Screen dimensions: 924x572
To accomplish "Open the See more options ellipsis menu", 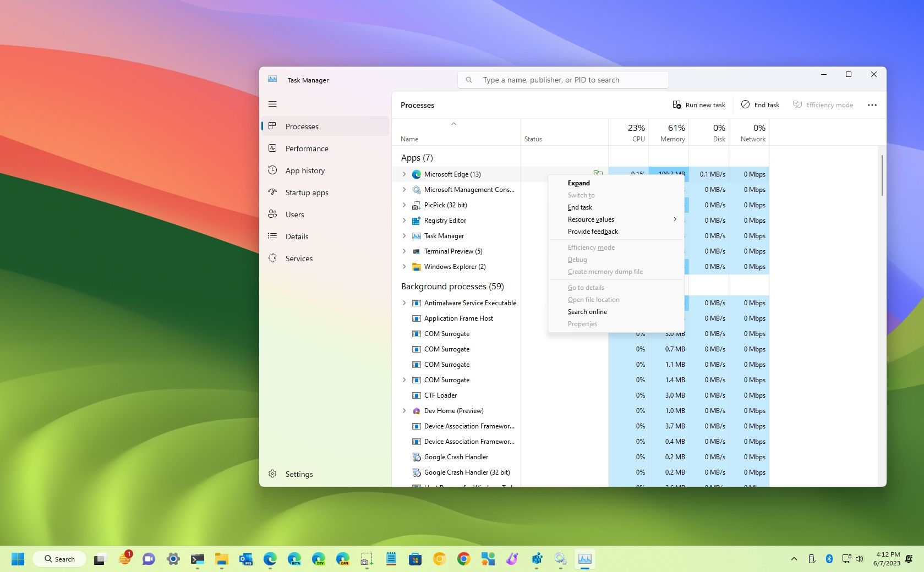I will coord(872,105).
